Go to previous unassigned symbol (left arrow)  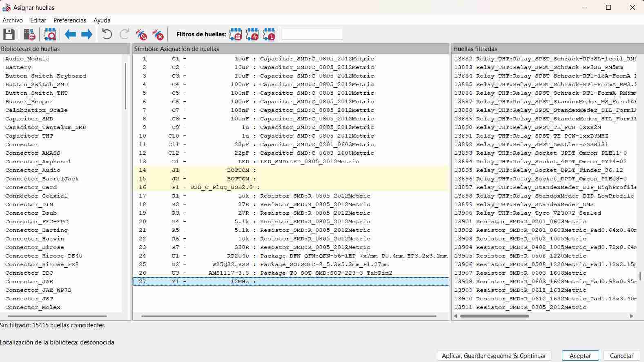(x=70, y=34)
